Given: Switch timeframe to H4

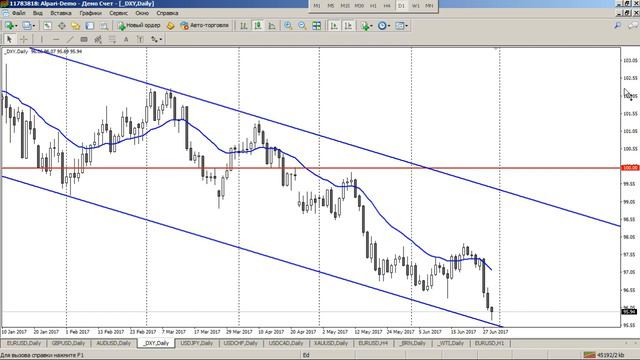Looking at the screenshot, I should coord(387,6).
